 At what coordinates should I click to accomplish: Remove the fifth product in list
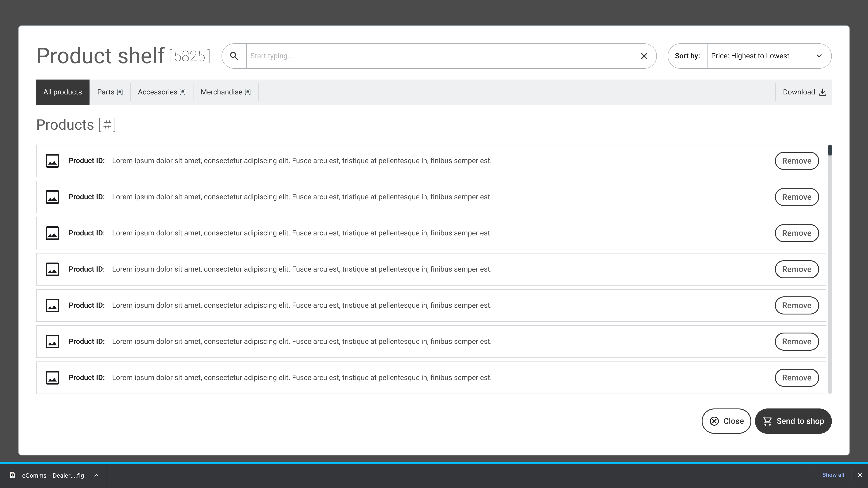pos(797,305)
